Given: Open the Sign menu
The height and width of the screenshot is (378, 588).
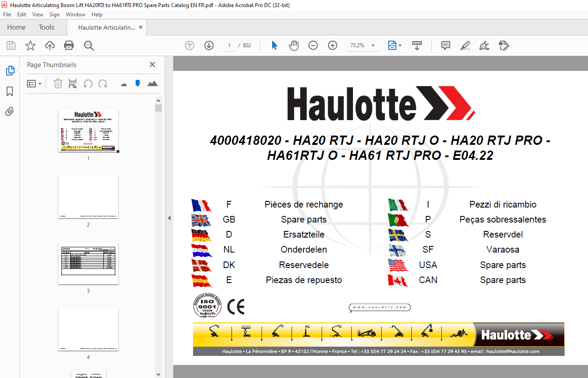Looking at the screenshot, I should tap(54, 15).
